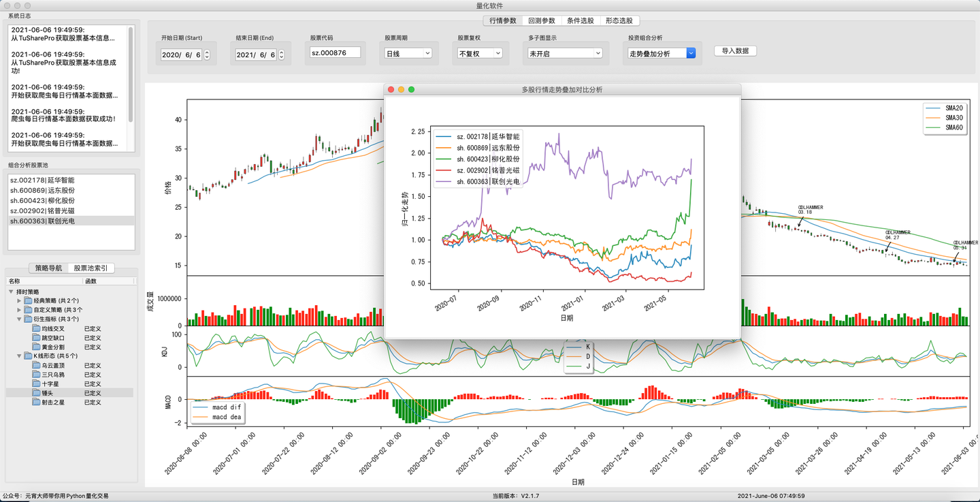
Task: Click the 黄金分割 folder icon
Action: click(36, 347)
